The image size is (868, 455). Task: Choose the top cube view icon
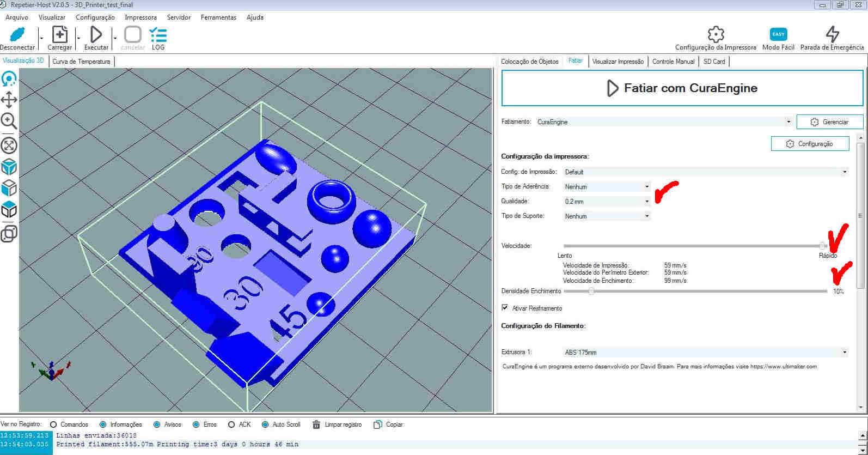[x=9, y=209]
